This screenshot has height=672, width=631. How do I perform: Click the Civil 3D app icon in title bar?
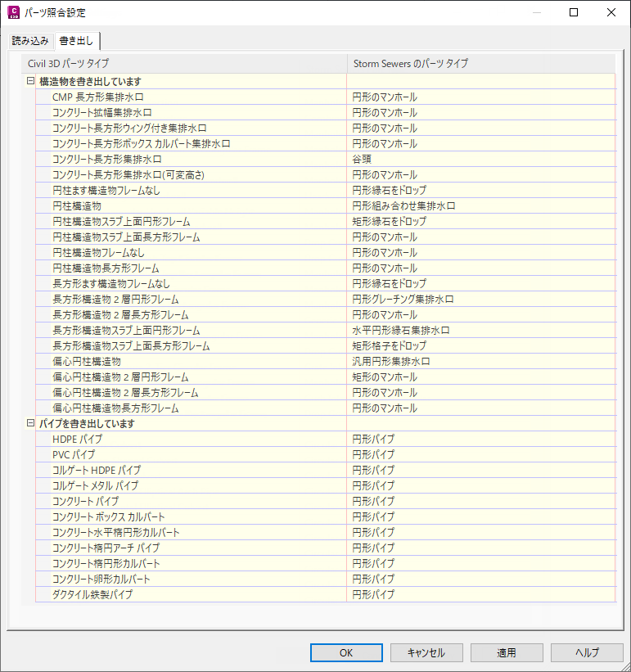coord(14,12)
